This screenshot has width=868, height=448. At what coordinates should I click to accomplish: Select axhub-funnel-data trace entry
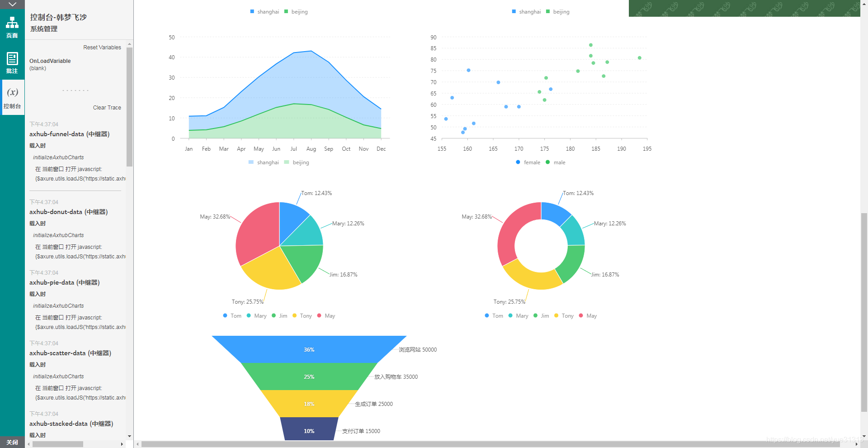click(x=70, y=134)
